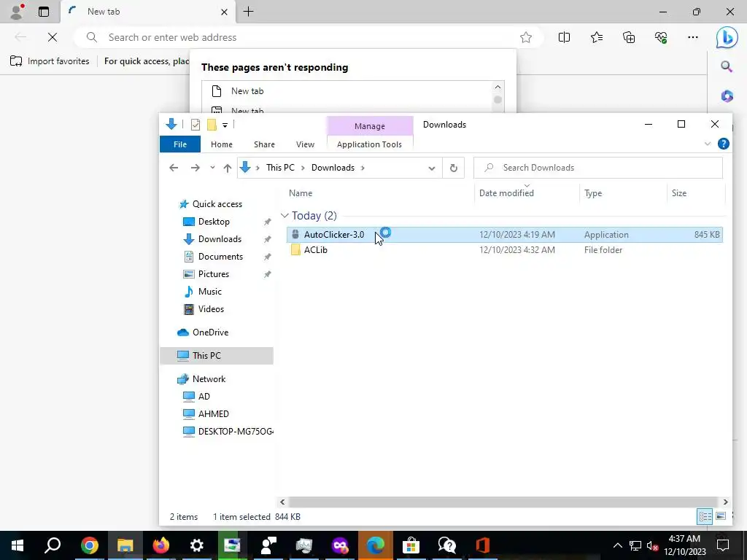747x560 pixels.
Task: Collapse the Today group
Action: pos(285,216)
